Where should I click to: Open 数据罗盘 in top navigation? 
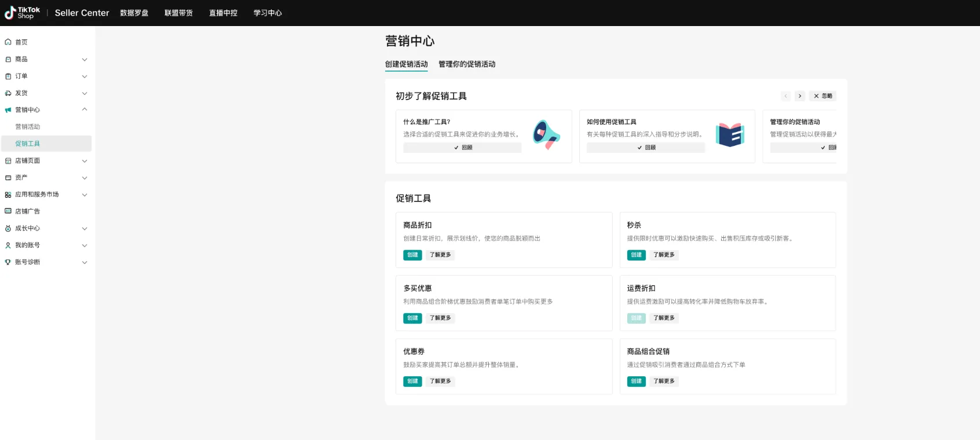(134, 13)
